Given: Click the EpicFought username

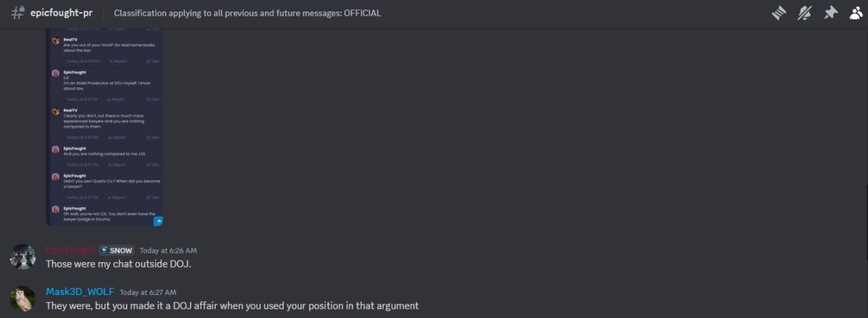Looking at the screenshot, I should 70,250.
